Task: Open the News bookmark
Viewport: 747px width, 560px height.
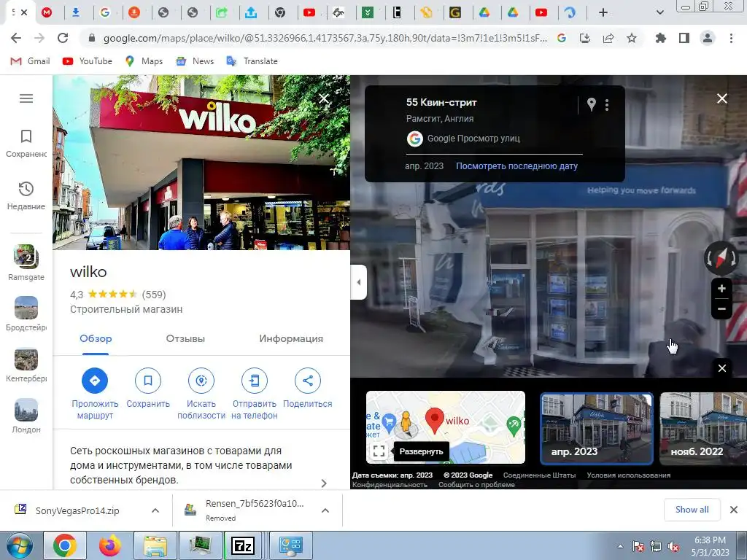Action: click(195, 61)
